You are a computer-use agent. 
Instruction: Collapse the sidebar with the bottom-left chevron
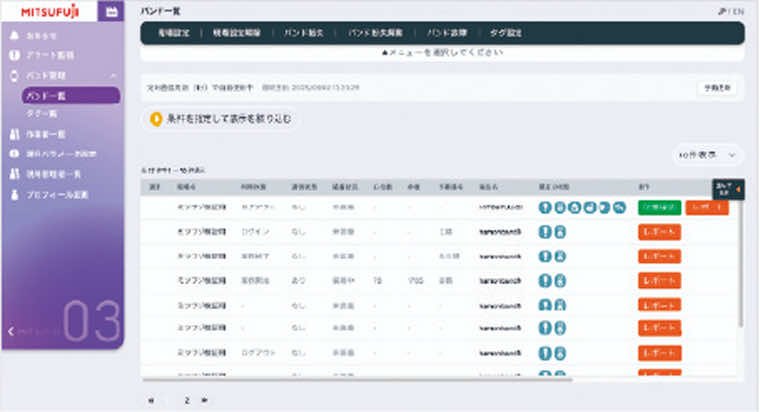click(11, 332)
